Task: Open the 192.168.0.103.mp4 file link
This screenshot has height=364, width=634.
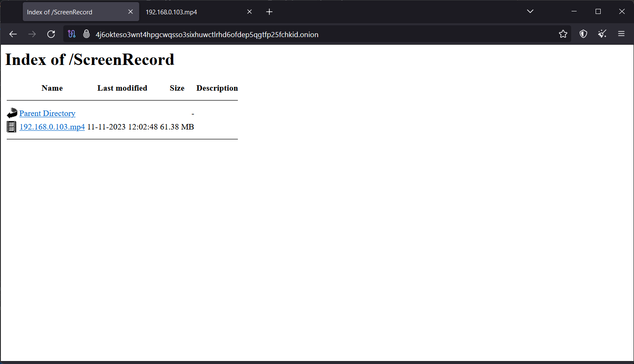Action: pos(52,127)
